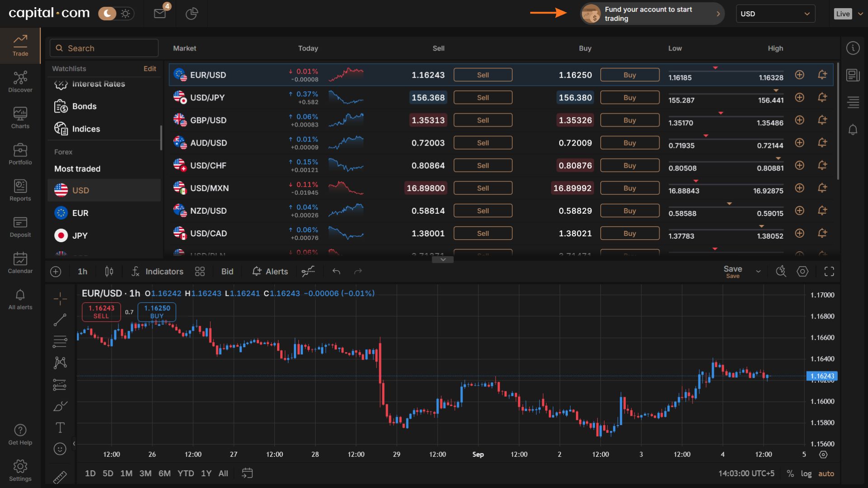
Task: Click Buy button for USD/JPY row
Action: coord(630,98)
